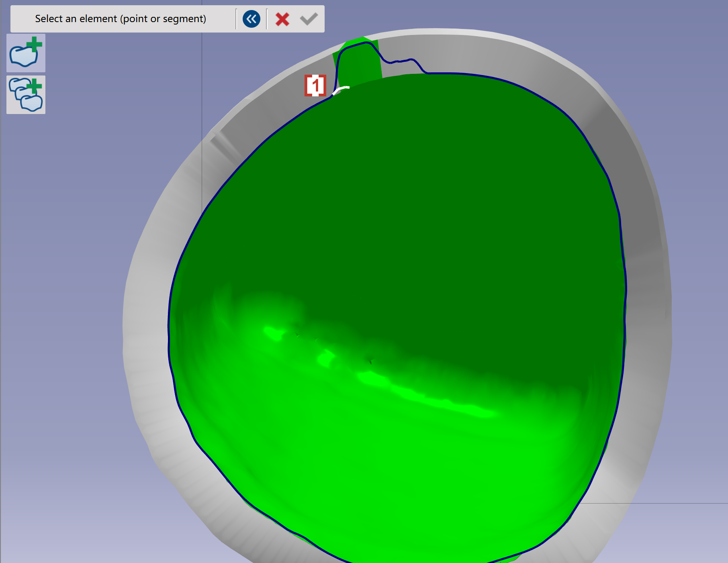Select the white highlighted margin segment

point(340,90)
